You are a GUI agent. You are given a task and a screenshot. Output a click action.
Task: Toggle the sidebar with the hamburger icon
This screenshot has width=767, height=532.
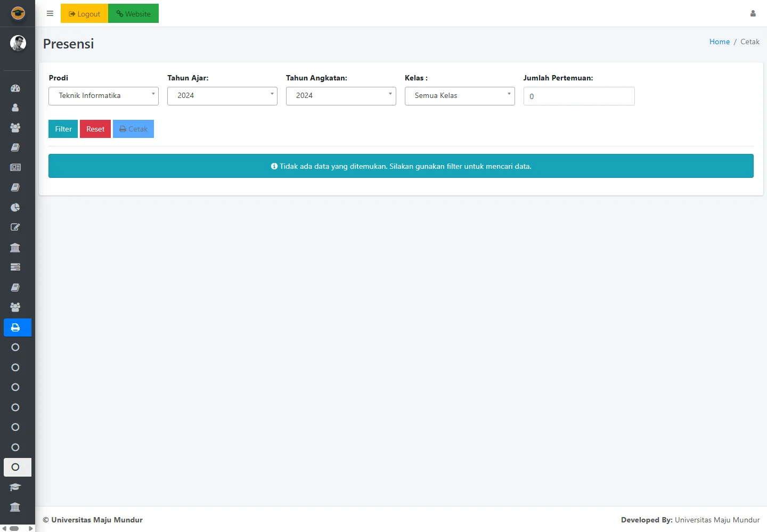tap(50, 14)
